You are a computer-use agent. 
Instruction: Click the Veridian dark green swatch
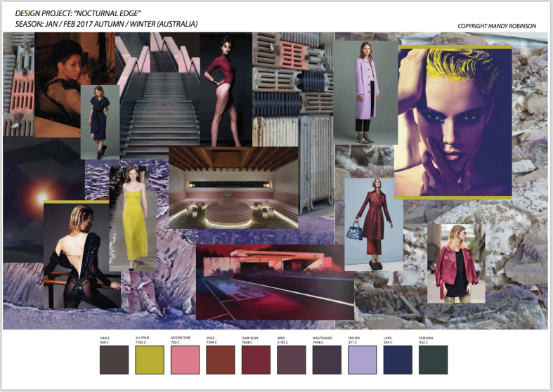(x=434, y=360)
